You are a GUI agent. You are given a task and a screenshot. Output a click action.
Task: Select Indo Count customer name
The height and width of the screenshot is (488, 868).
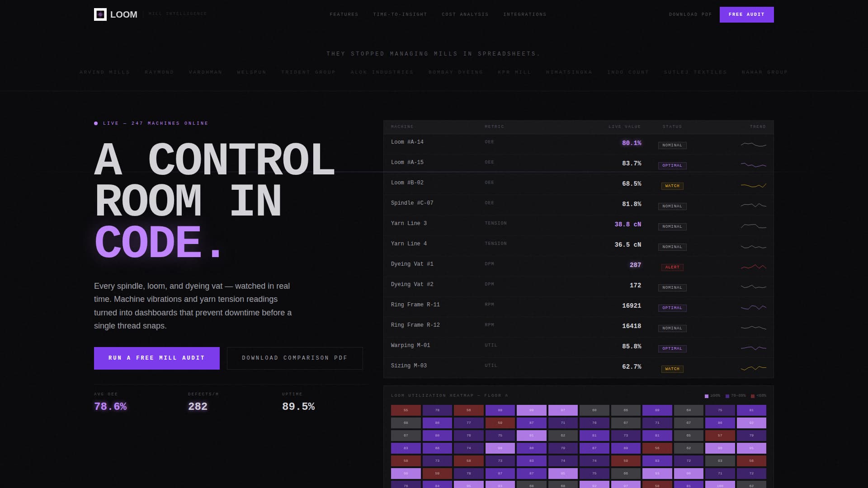click(x=628, y=72)
